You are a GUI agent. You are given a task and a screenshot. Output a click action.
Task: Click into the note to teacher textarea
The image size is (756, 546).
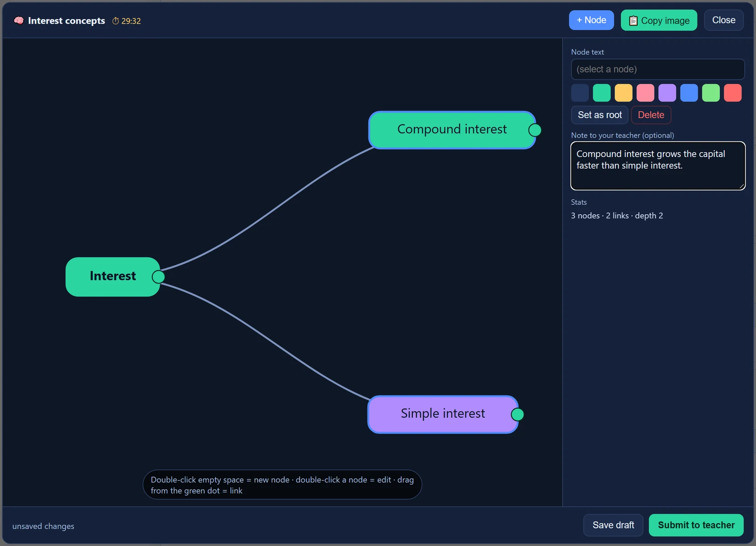pyautogui.click(x=658, y=166)
